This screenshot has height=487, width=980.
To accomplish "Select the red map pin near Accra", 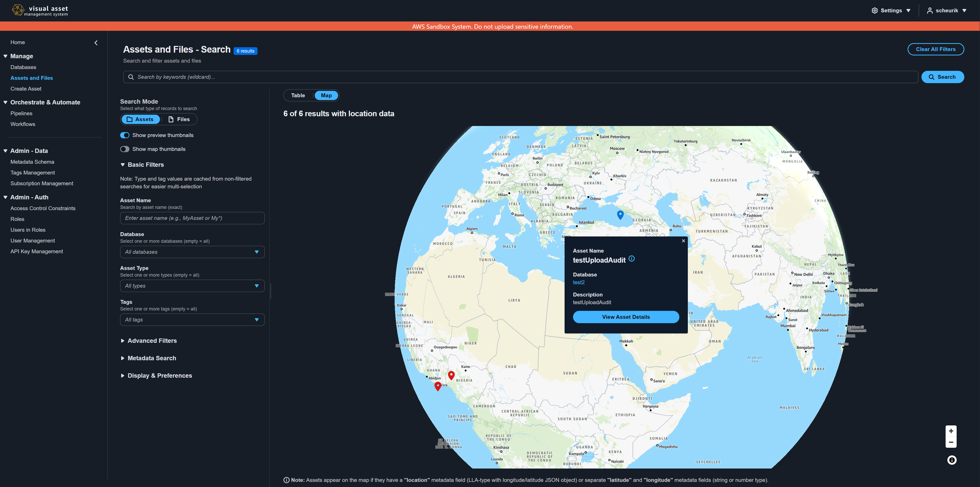I will (x=438, y=386).
